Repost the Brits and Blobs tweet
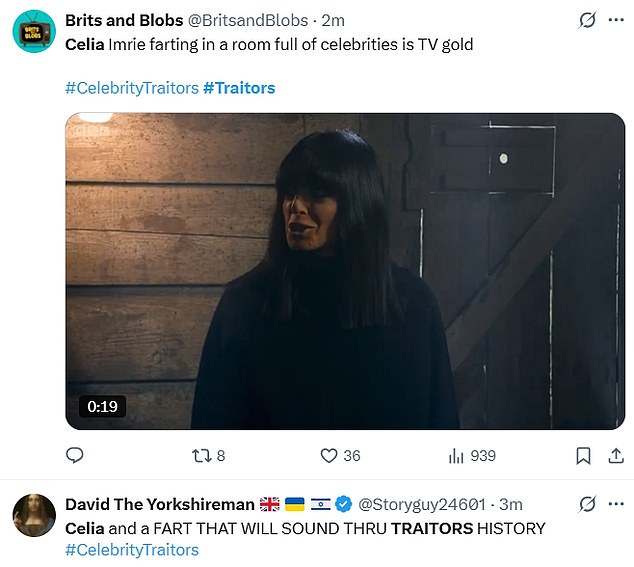The image size is (634, 567). click(200, 455)
